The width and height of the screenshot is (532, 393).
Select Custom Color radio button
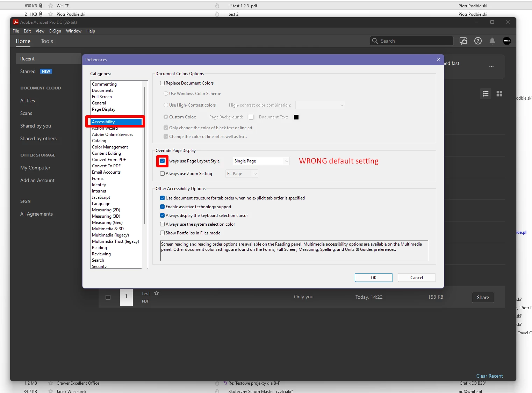click(166, 117)
